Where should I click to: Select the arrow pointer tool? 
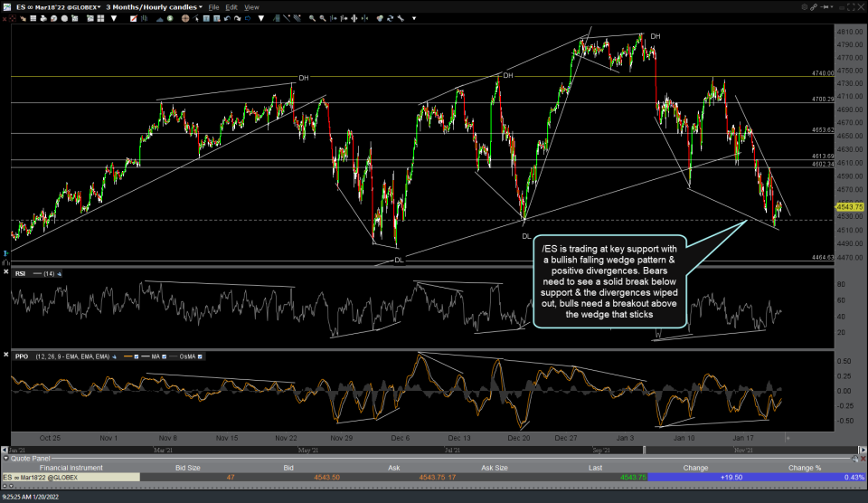pyautogui.click(x=196, y=18)
